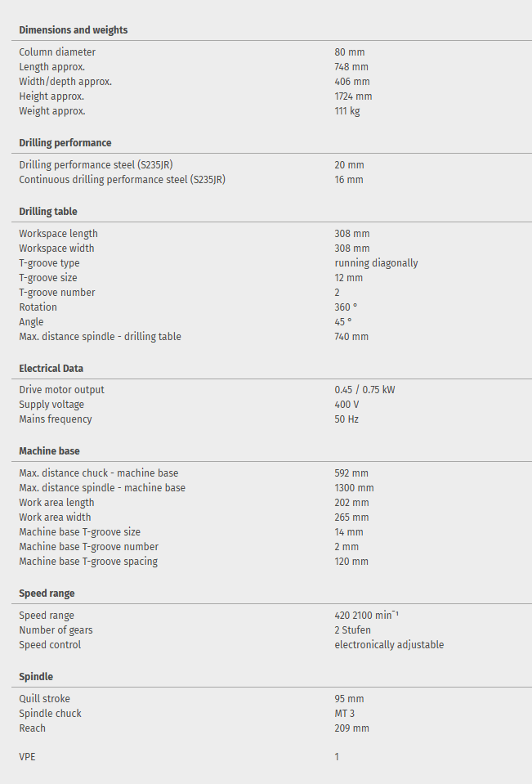Select the Electrical Data heading
Screen dimensions: 532x784
(x=51, y=369)
